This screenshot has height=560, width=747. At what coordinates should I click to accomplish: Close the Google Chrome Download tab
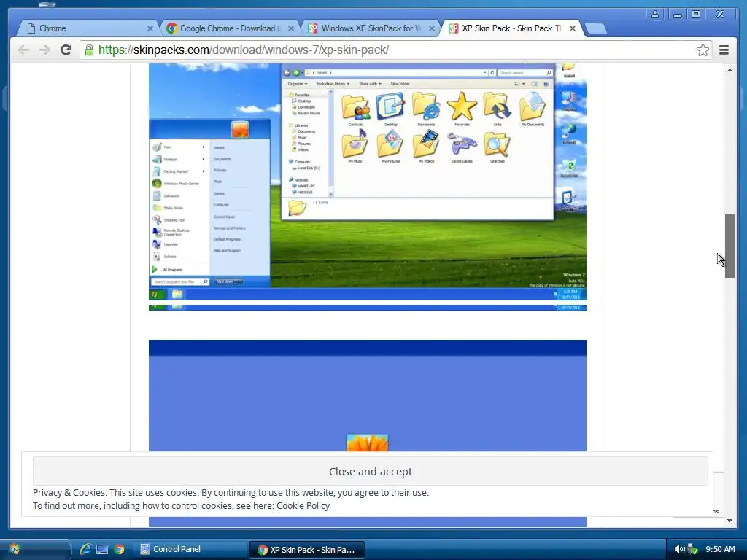pyautogui.click(x=290, y=28)
